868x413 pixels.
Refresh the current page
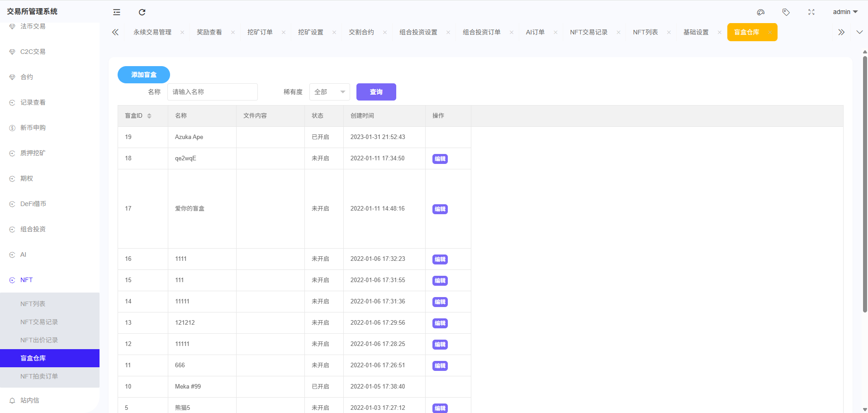[142, 12]
